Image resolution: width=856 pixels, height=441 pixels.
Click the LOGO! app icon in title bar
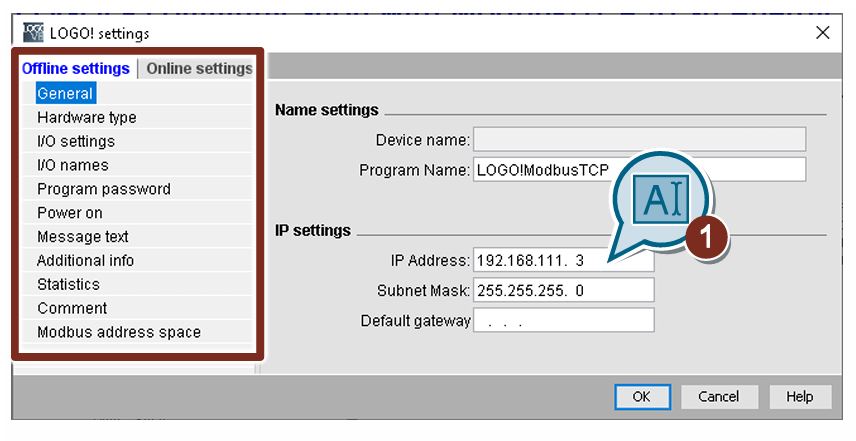point(33,33)
